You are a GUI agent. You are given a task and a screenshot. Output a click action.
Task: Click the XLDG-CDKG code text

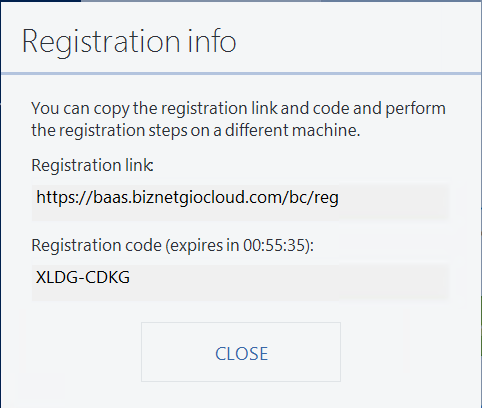pyautogui.click(x=83, y=277)
